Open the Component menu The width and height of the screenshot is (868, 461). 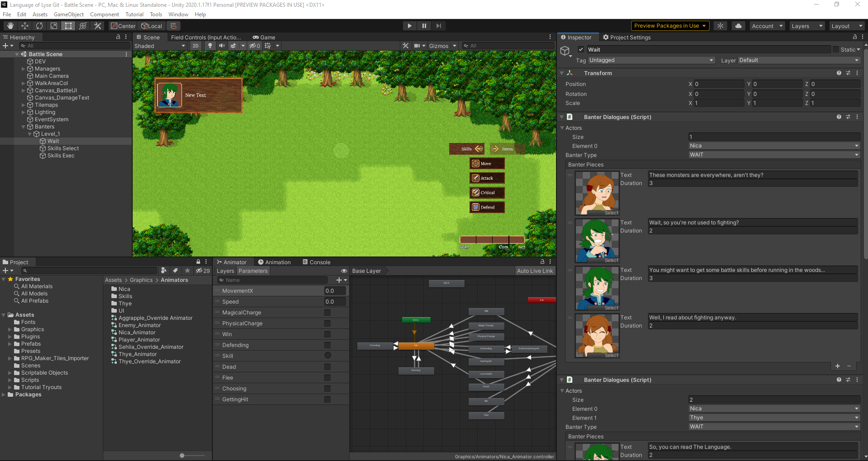tap(104, 14)
